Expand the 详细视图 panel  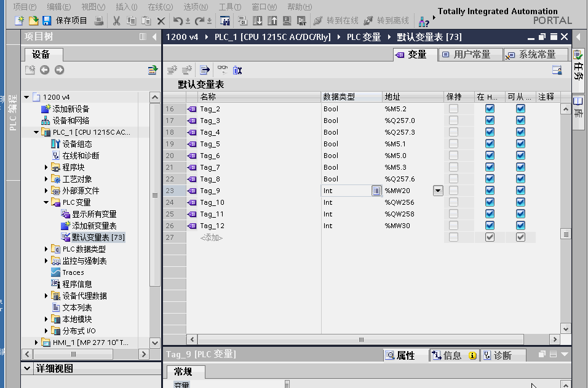27,368
